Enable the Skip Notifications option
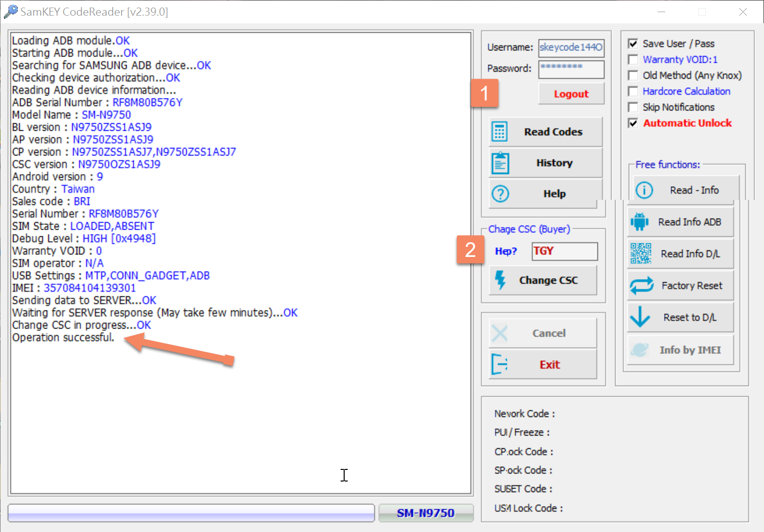This screenshot has width=764, height=532. coord(633,107)
